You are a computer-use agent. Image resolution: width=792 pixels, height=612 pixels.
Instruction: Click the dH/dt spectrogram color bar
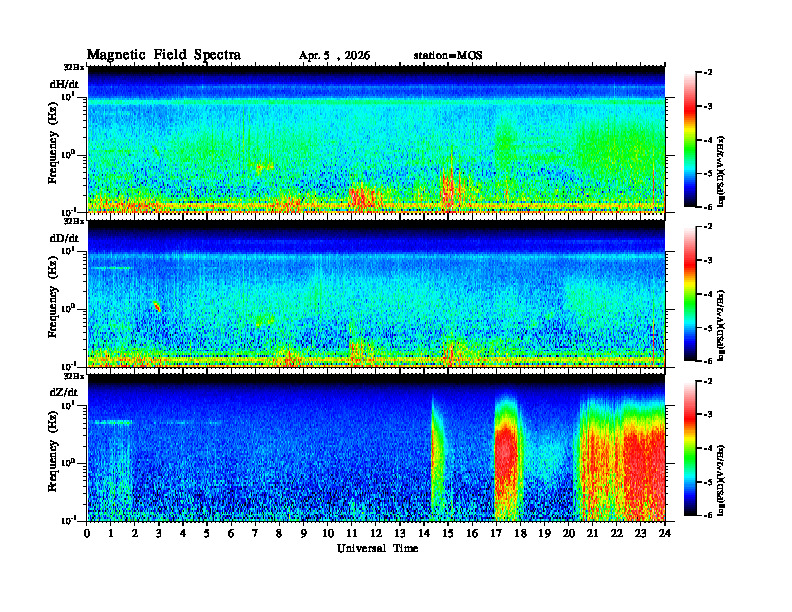690,140
